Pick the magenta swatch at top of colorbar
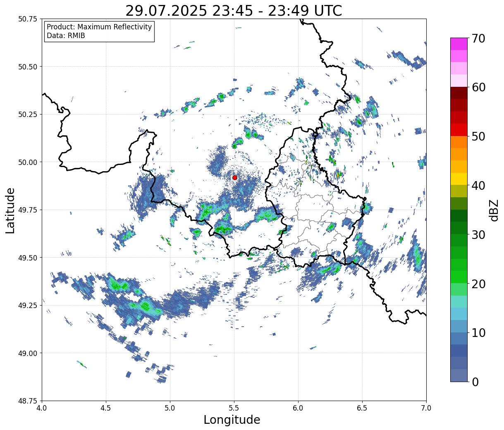 tap(459, 44)
